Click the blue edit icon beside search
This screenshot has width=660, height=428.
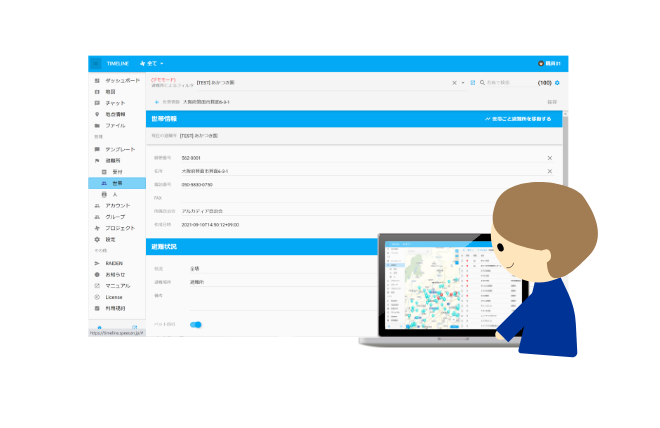pos(473,83)
